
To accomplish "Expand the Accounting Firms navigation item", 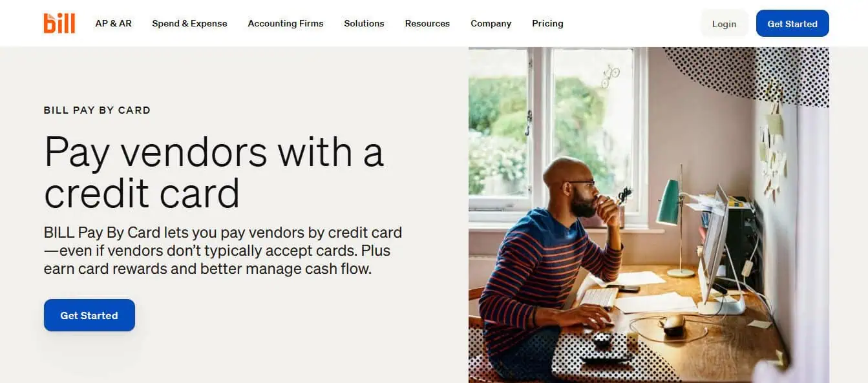I will pyautogui.click(x=286, y=23).
